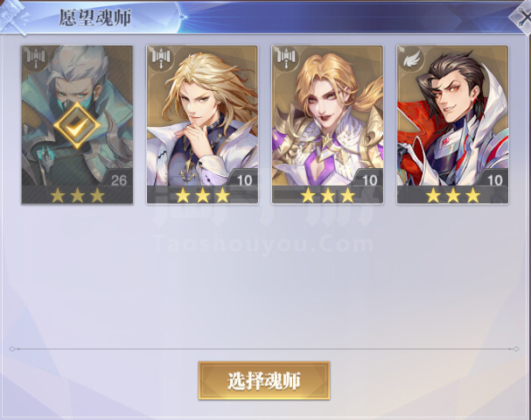Click the three stars under the chin-resting blonde

pos(202,195)
